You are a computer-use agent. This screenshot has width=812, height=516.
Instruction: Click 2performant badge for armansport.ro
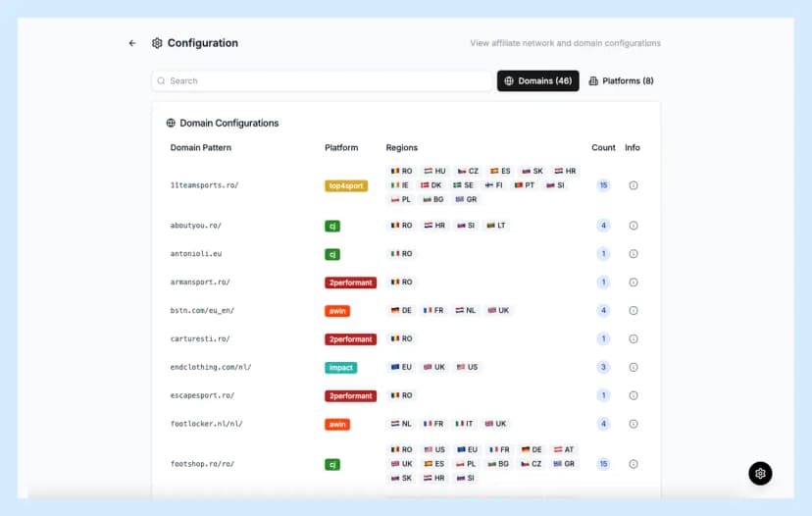click(350, 283)
